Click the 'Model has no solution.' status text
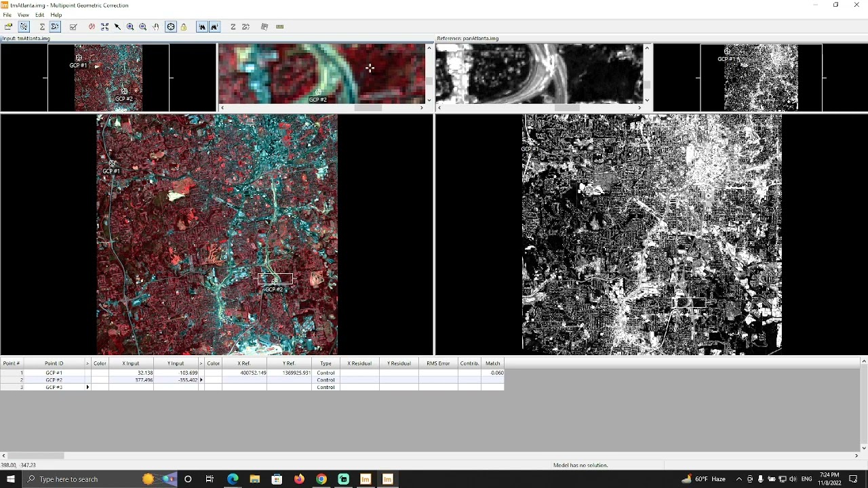This screenshot has height=488, width=868. pos(580,466)
